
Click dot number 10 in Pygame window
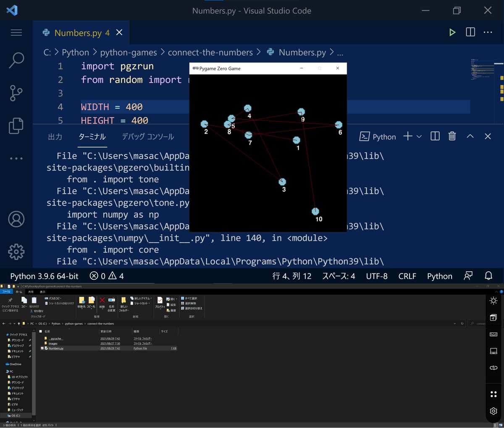point(315,211)
